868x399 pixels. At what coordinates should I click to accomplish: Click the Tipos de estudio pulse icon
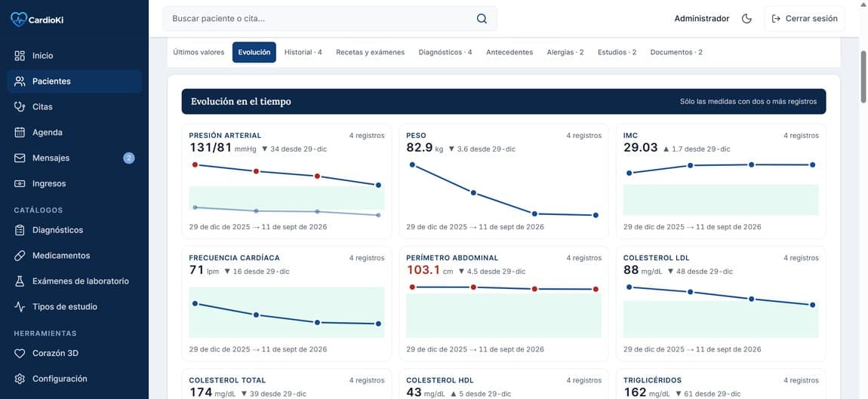20,306
